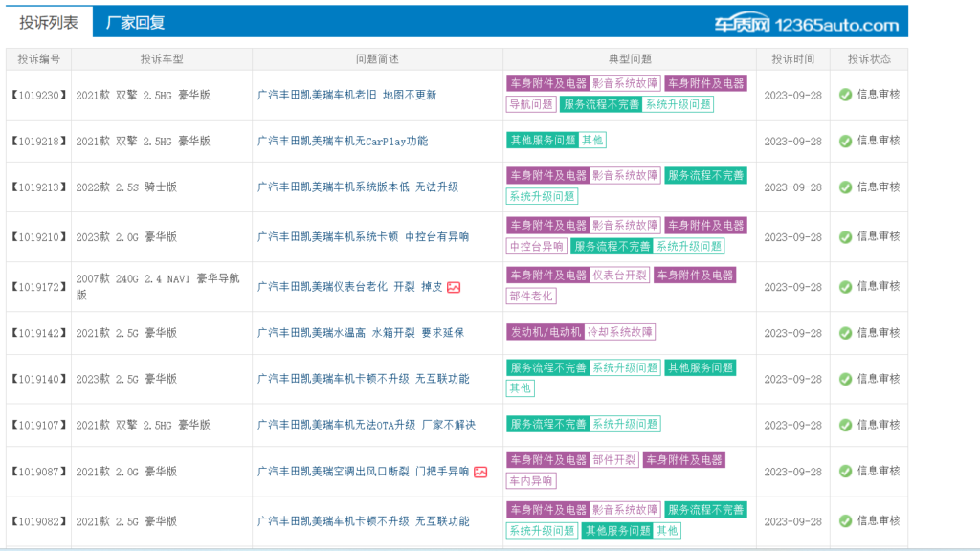Click the 问题简述 column header

(x=377, y=59)
